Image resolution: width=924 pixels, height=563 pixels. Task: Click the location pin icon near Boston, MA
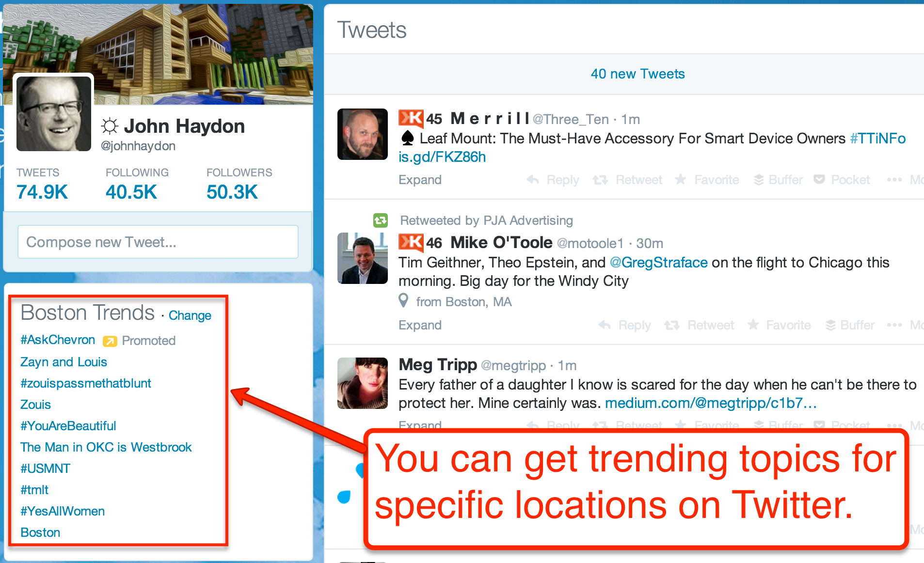coord(403,301)
